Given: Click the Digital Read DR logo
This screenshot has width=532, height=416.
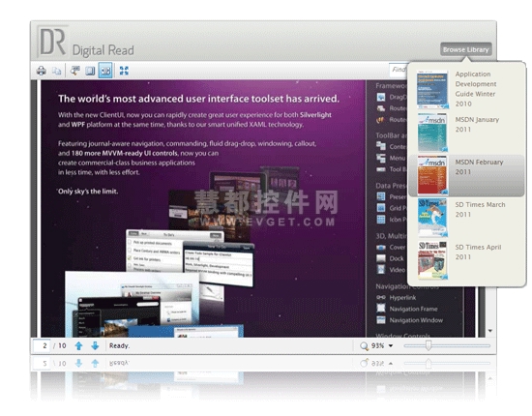Looking at the screenshot, I should 53,42.
